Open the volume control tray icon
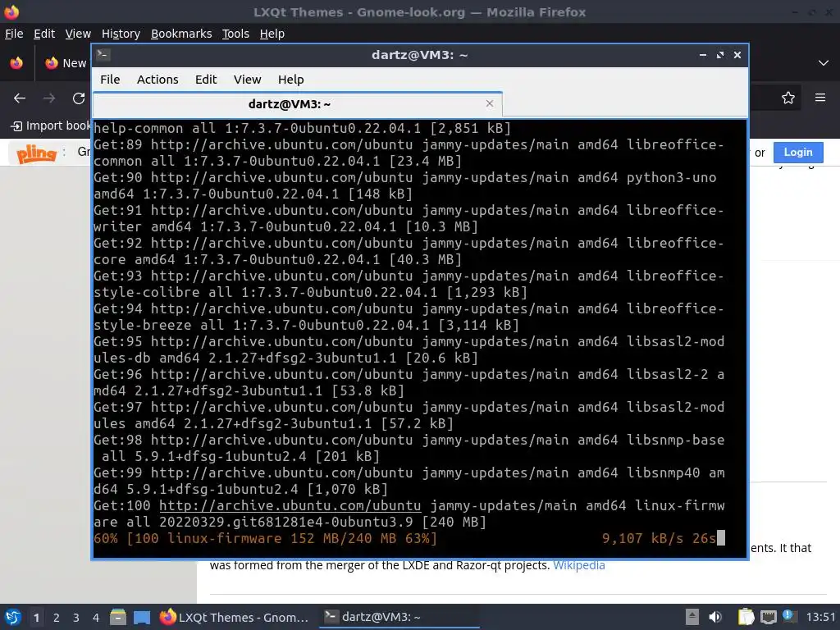Image resolution: width=840 pixels, height=630 pixels. 715,617
